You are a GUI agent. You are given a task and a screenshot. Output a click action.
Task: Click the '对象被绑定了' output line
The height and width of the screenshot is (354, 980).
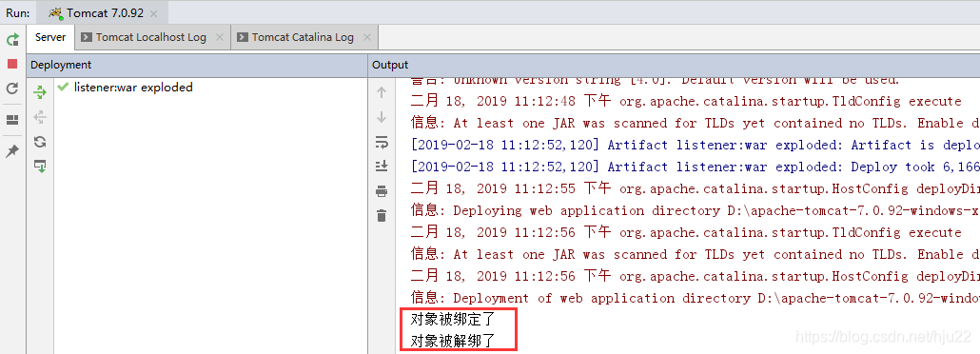pos(453,320)
